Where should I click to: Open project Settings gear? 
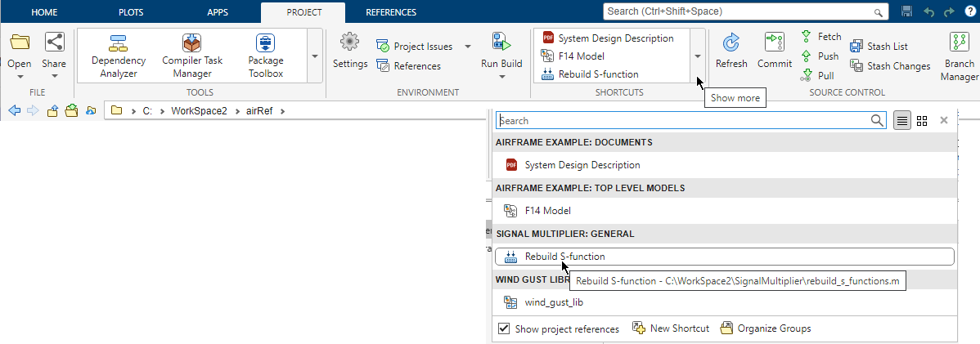[x=350, y=51]
